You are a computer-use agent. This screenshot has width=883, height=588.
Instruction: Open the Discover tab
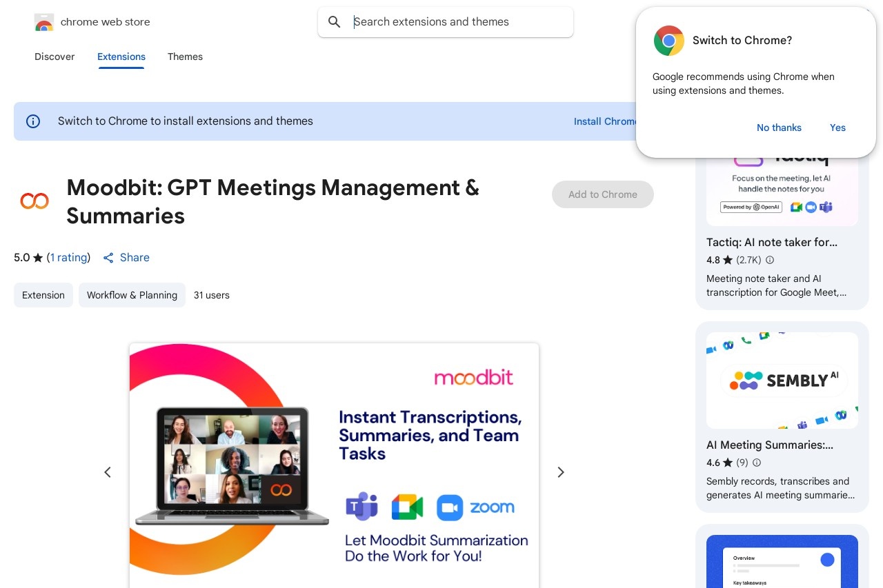tap(54, 57)
